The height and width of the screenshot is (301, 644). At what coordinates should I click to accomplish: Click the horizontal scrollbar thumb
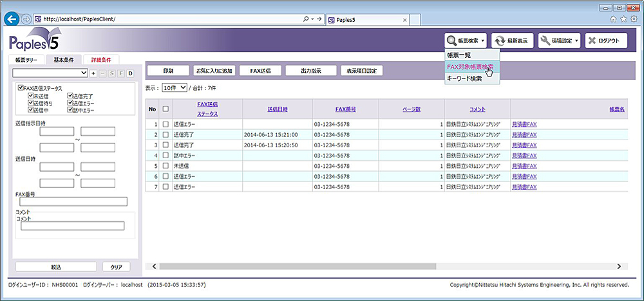click(x=298, y=266)
